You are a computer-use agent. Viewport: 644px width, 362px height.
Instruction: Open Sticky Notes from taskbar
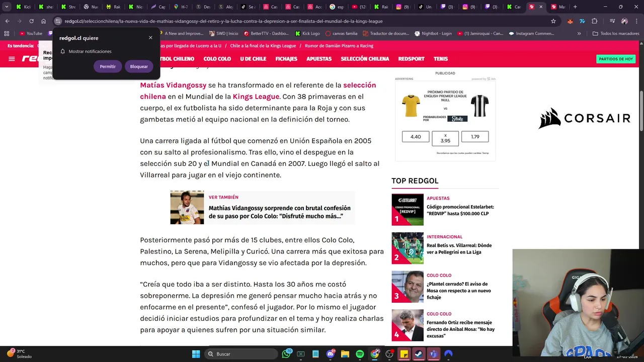click(x=404, y=354)
